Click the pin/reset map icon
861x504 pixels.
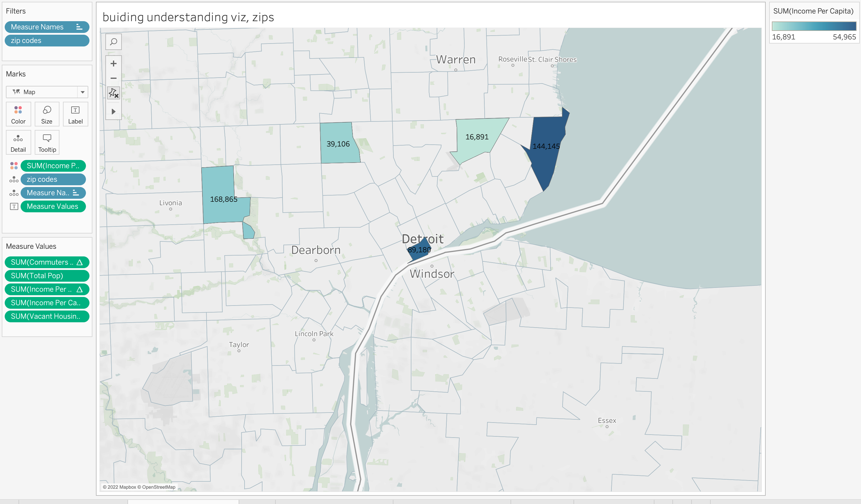click(x=113, y=93)
